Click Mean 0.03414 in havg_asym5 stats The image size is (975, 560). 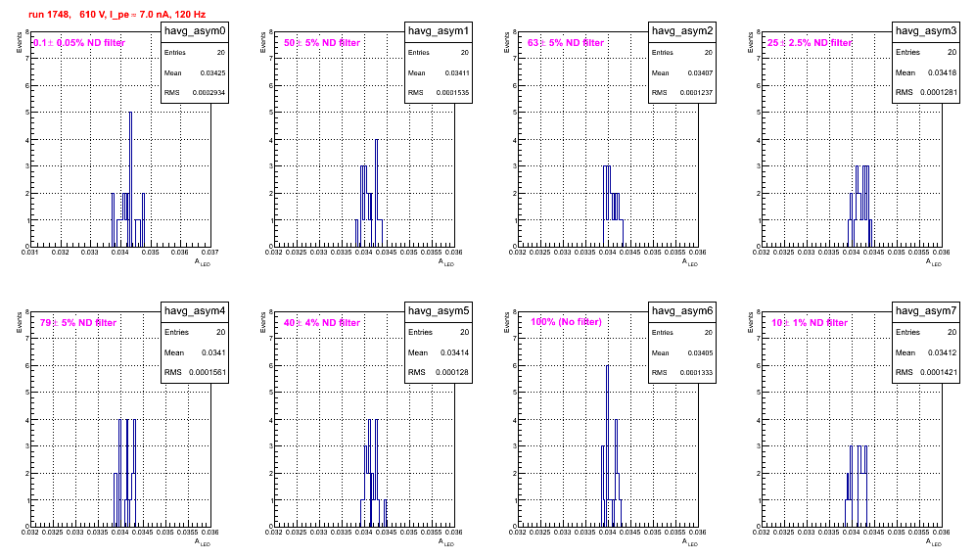point(439,352)
